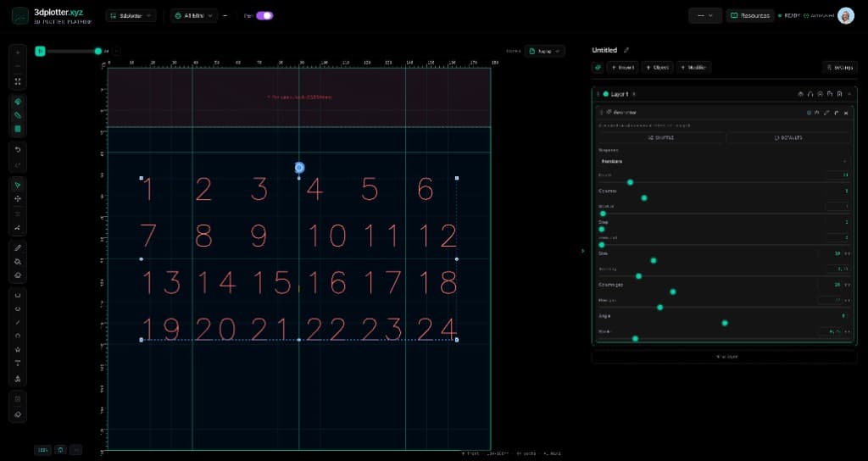This screenshot has height=461, width=868.
Task: Click the number 15 on the canvas
Action: pos(272,282)
